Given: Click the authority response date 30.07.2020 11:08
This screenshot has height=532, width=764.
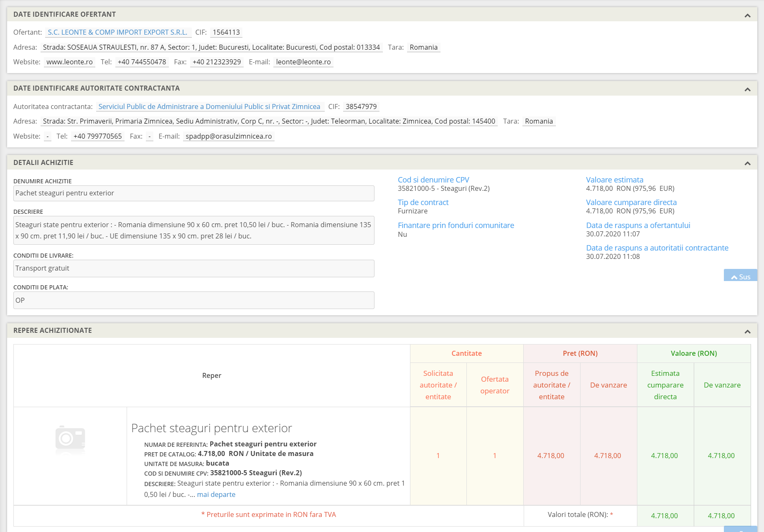Looking at the screenshot, I should pos(613,256).
